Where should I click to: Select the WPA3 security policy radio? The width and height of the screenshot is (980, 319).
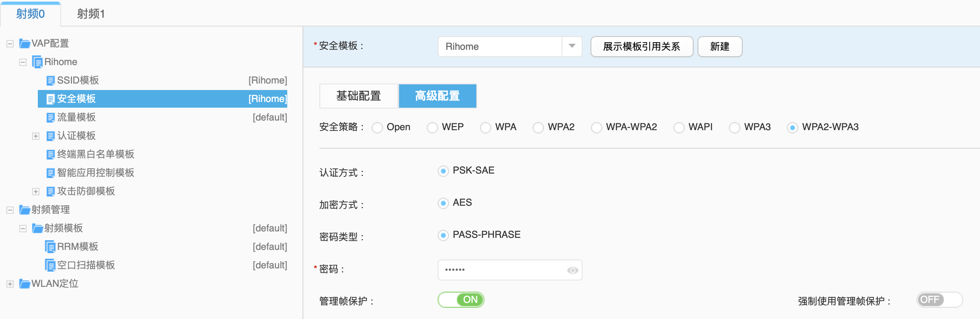pos(735,128)
